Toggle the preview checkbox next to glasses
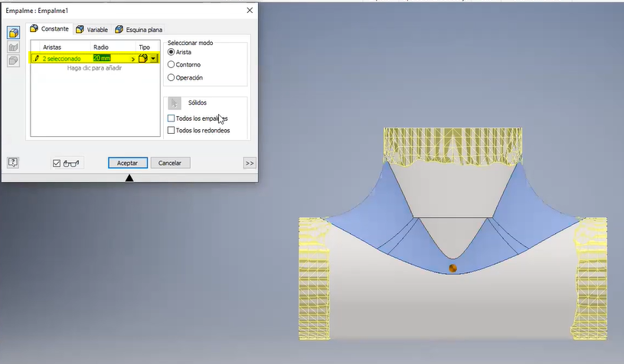624x364 pixels. pos(57,164)
